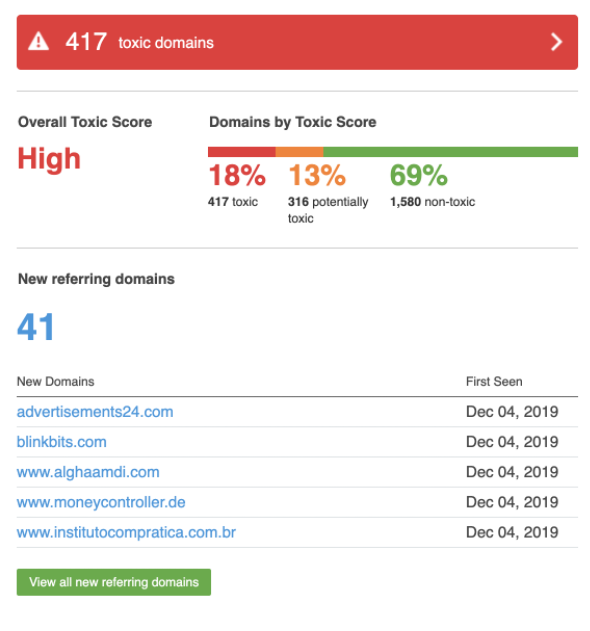Click View all new referring domains button
Viewport: 590px width, 631px height.
114,582
